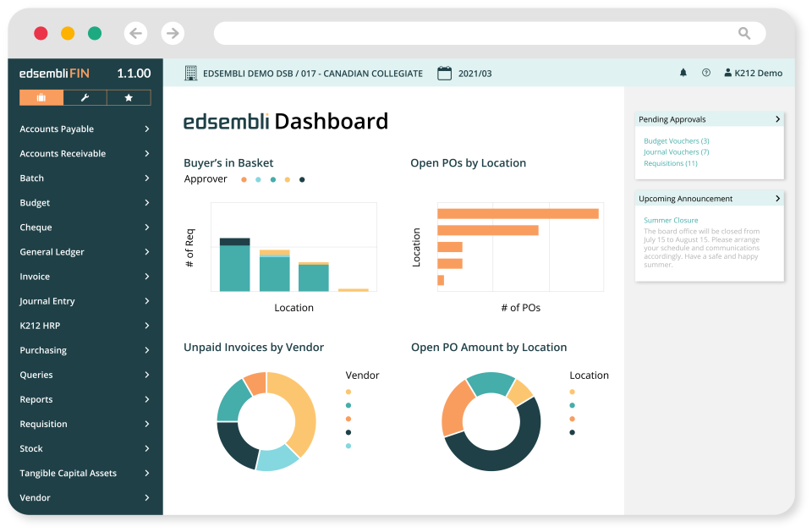
Task: Toggle the darkest approver legend dot
Action: point(302,179)
